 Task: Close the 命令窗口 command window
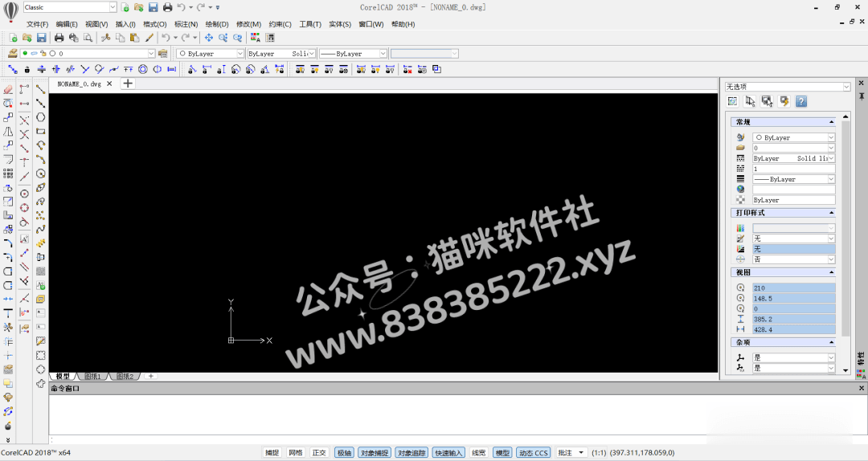(x=862, y=389)
